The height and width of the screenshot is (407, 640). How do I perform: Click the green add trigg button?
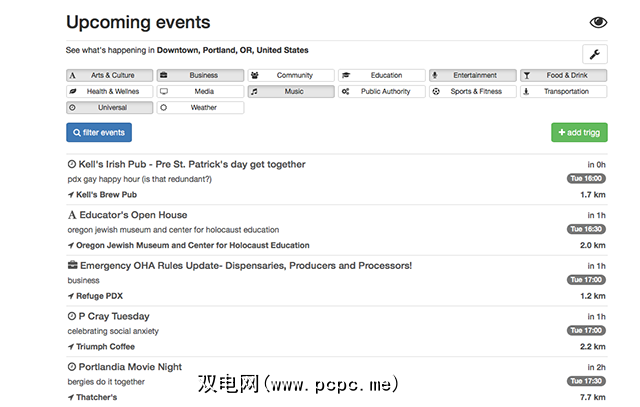pyautogui.click(x=578, y=132)
